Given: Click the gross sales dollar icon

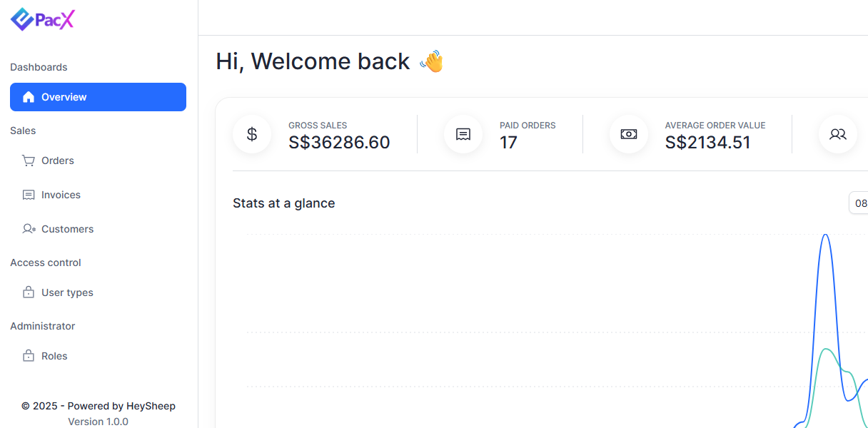Looking at the screenshot, I should [252, 134].
